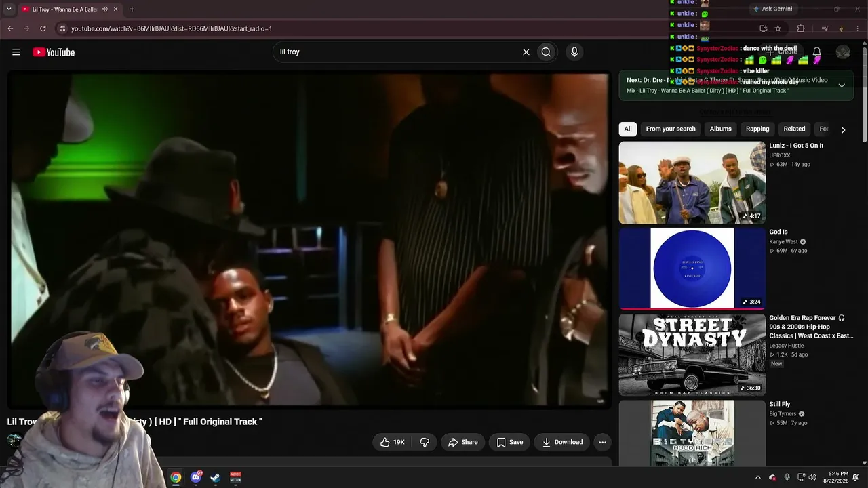View site information icon in address bar
Screen dimensions: 868x488
click(x=62, y=28)
